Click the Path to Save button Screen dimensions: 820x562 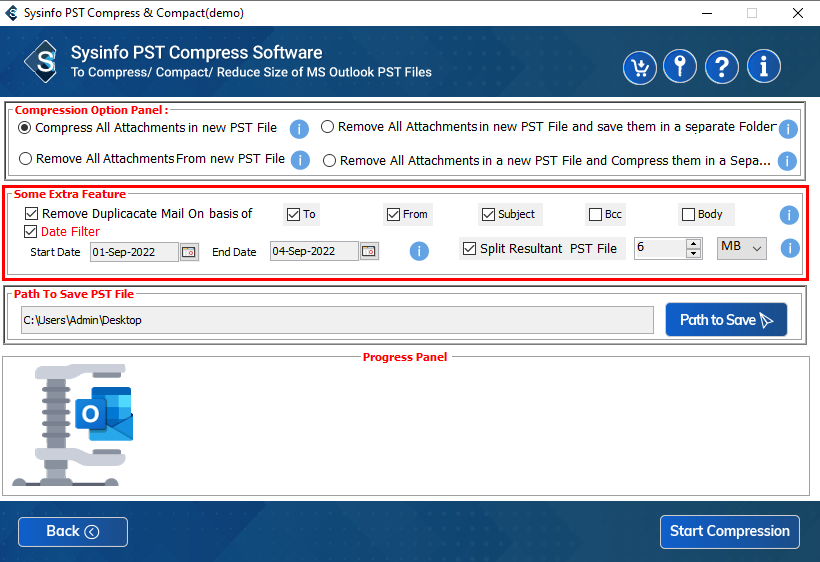coord(726,319)
